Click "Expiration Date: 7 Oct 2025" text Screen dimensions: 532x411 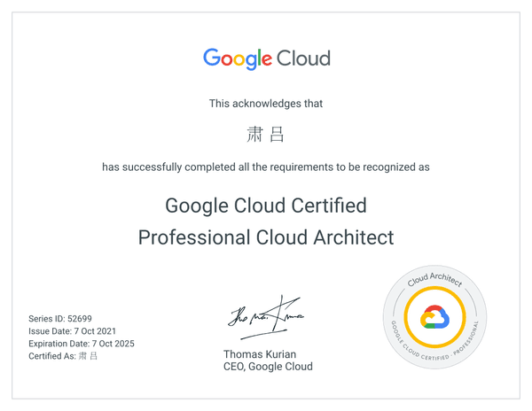click(x=82, y=344)
